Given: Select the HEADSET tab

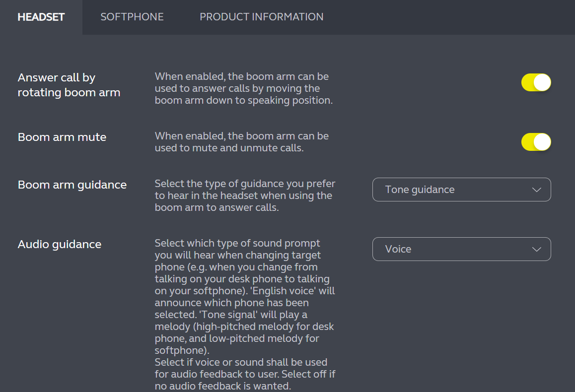Looking at the screenshot, I should click(x=41, y=17).
